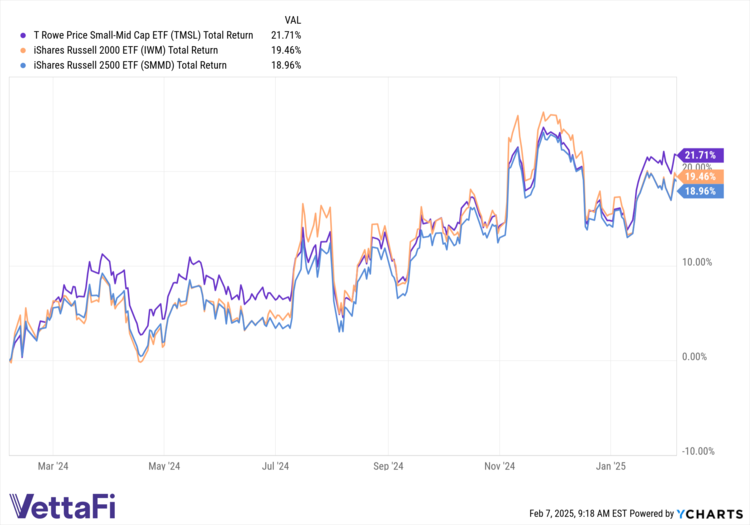This screenshot has height=525, width=750.
Task: Click the orange IWM legend dot
Action: (x=10, y=49)
